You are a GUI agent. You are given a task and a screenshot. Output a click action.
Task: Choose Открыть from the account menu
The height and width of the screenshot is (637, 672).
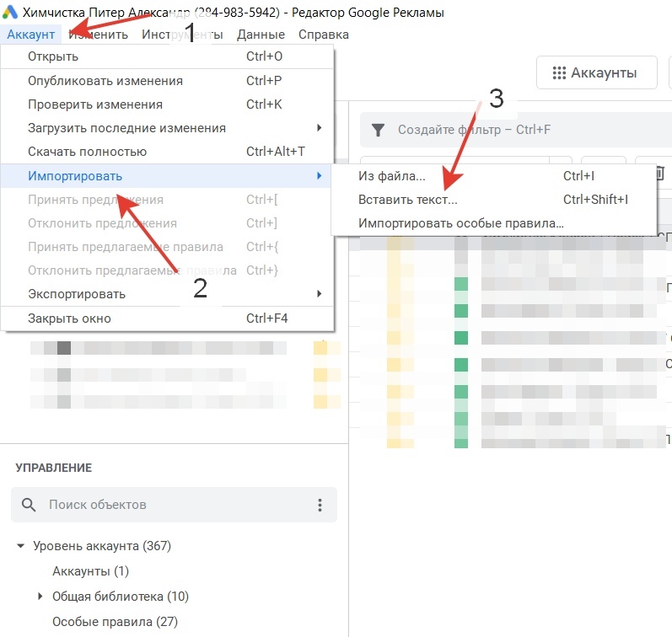click(x=167, y=56)
